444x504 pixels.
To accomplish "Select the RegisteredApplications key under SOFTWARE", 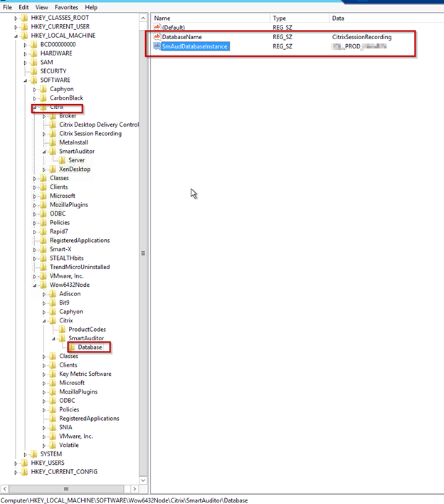I will 80,241.
